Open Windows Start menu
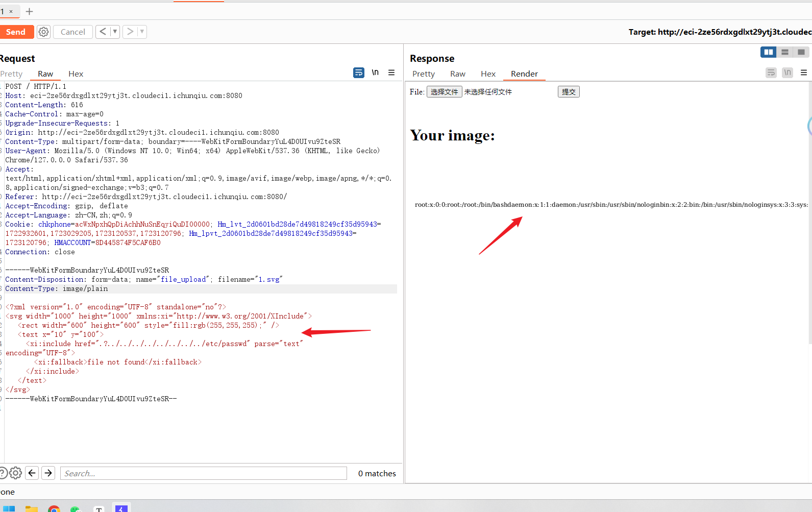Viewport: 812px width, 512px height. (9, 508)
